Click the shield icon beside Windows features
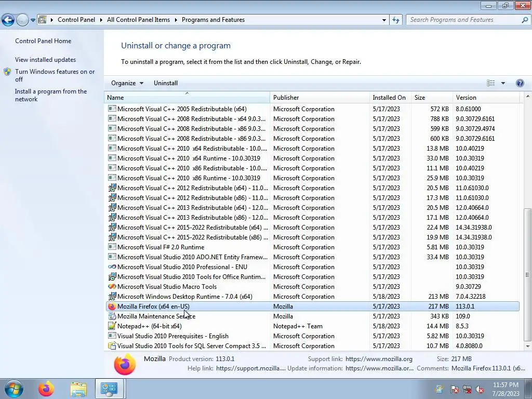Screen dimensions: 532x399 7,72
